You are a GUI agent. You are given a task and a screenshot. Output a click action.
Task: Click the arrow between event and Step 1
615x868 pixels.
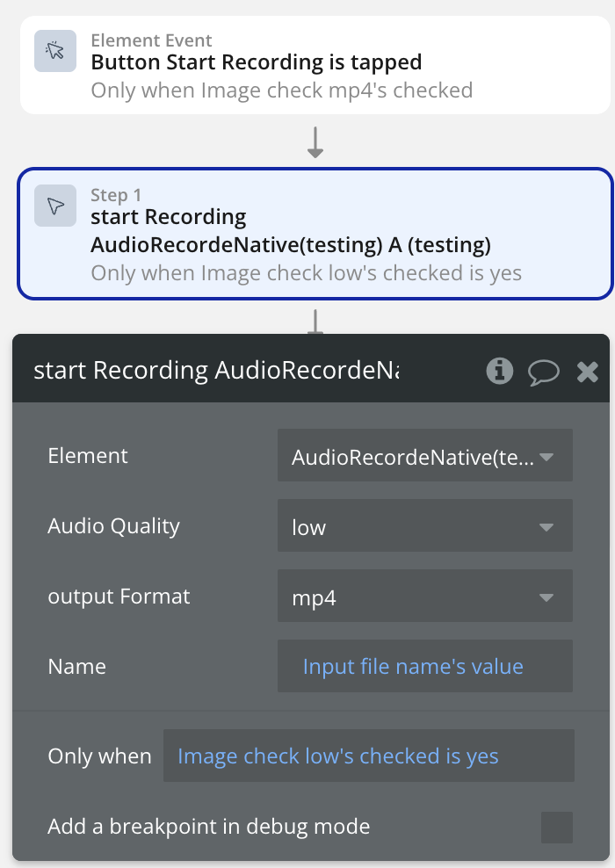point(315,143)
